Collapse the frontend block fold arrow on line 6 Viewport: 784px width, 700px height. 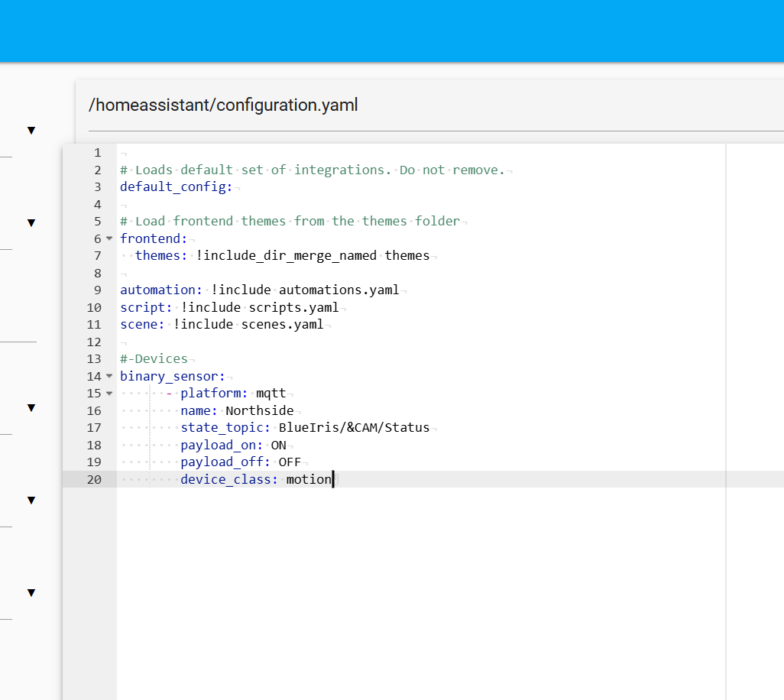(109, 238)
